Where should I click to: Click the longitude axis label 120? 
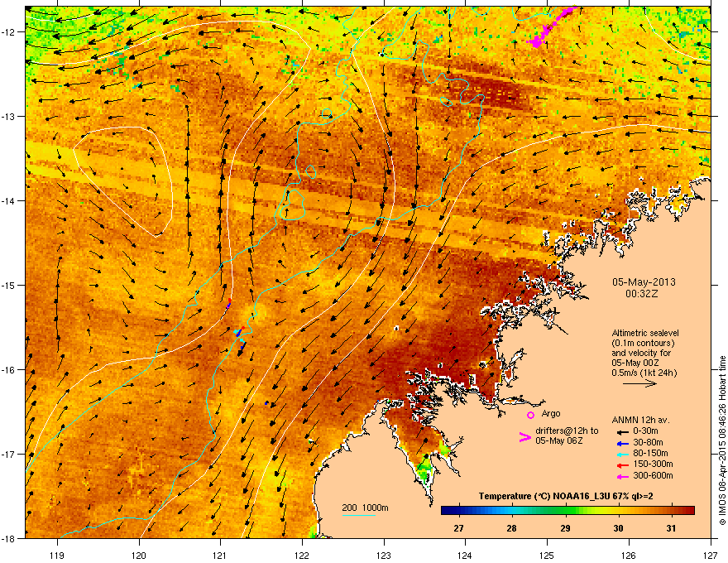point(139,555)
